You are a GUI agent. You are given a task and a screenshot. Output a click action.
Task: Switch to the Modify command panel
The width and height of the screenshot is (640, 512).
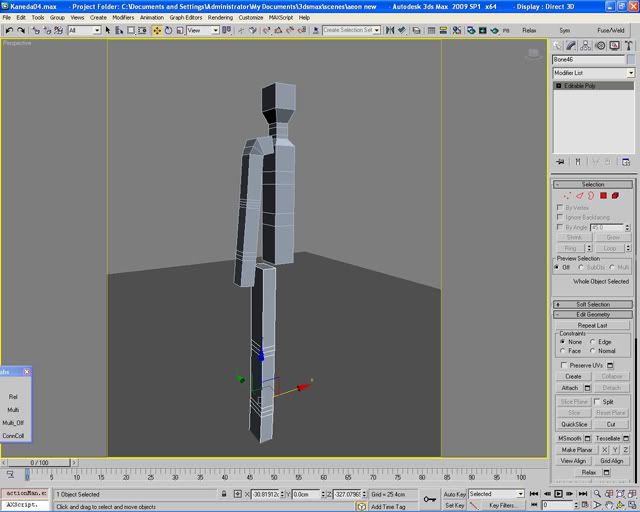click(571, 46)
